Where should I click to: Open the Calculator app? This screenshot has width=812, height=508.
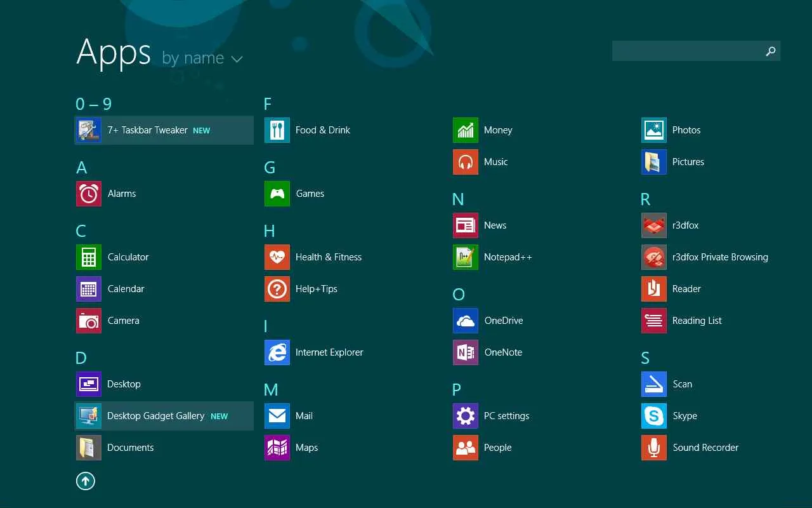(x=164, y=257)
